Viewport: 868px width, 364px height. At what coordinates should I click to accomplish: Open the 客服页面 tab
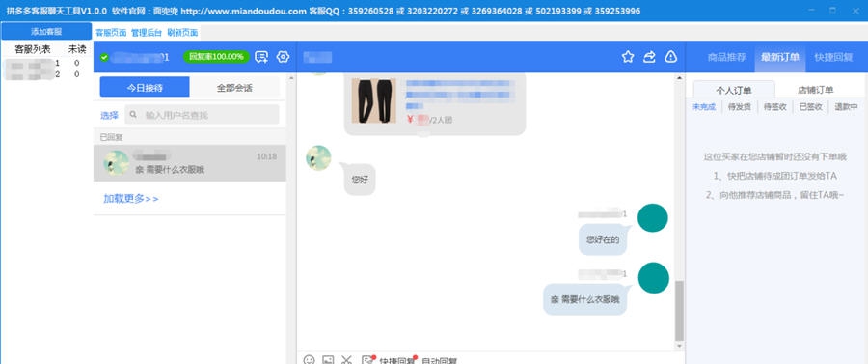click(x=111, y=33)
